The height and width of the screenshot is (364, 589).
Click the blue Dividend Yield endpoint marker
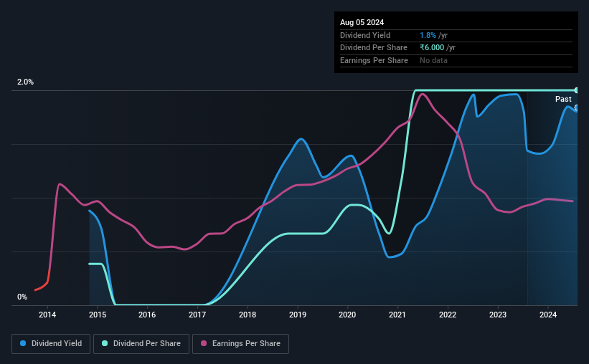coord(577,107)
